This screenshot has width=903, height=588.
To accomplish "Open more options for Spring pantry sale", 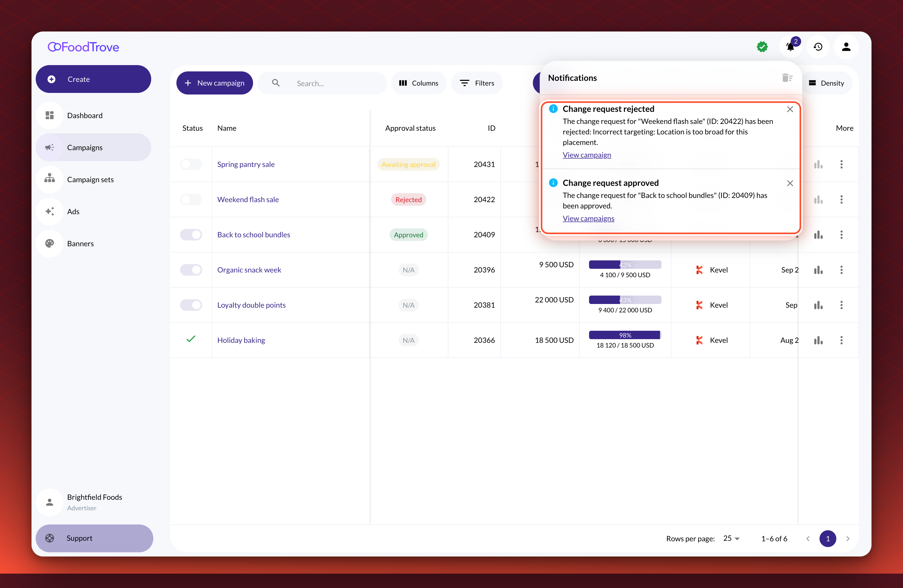I will (842, 164).
